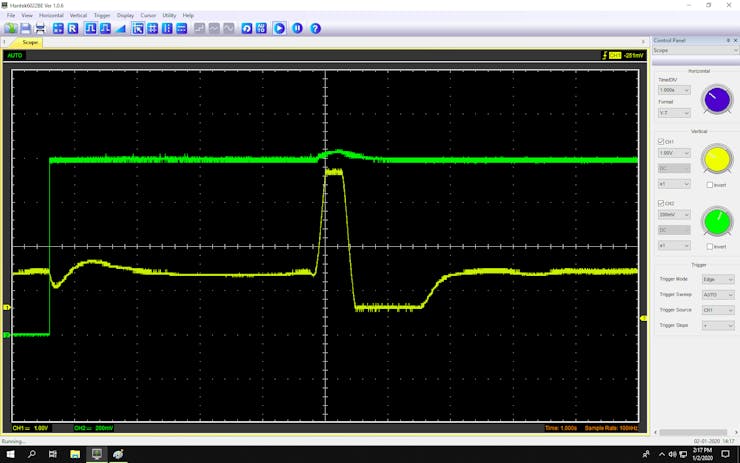Click the Run play button in toolbar

click(x=279, y=29)
